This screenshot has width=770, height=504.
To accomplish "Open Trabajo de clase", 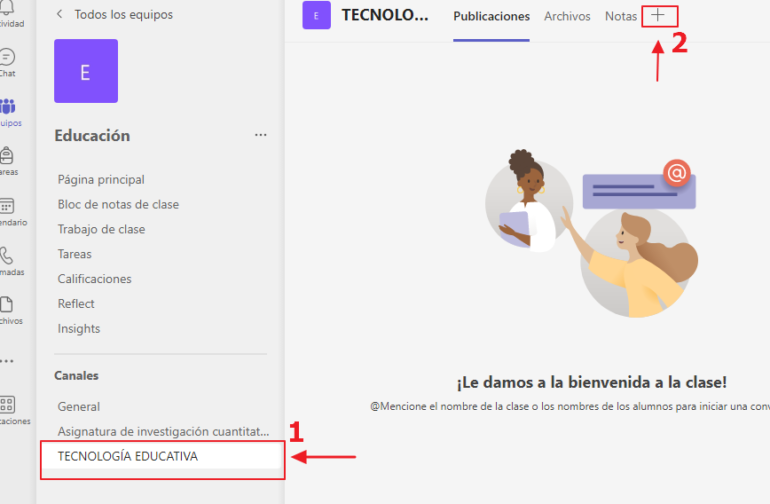I will [101, 229].
